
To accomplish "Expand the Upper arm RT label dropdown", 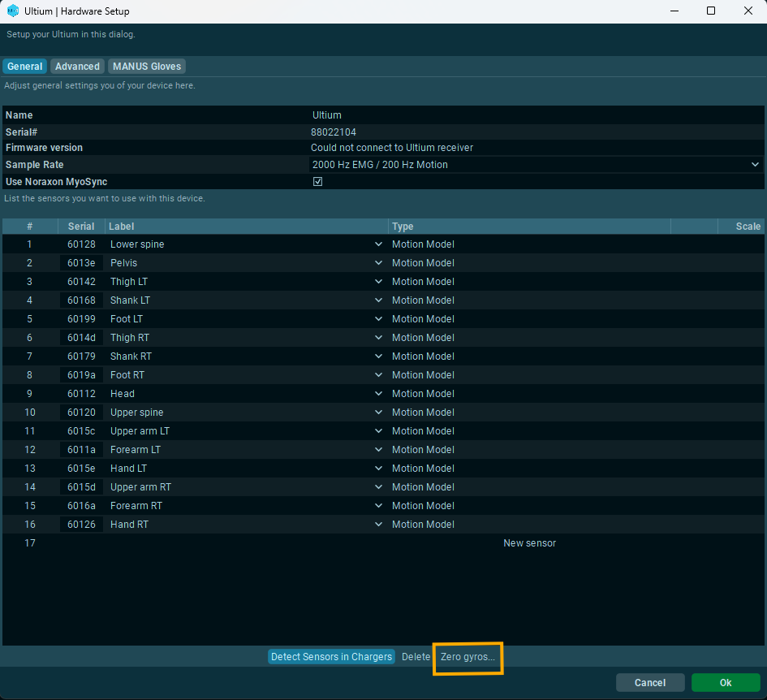I will coord(378,487).
